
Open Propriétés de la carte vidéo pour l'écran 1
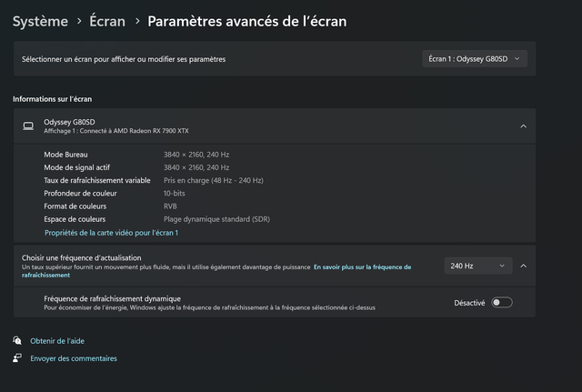pyautogui.click(x=111, y=233)
